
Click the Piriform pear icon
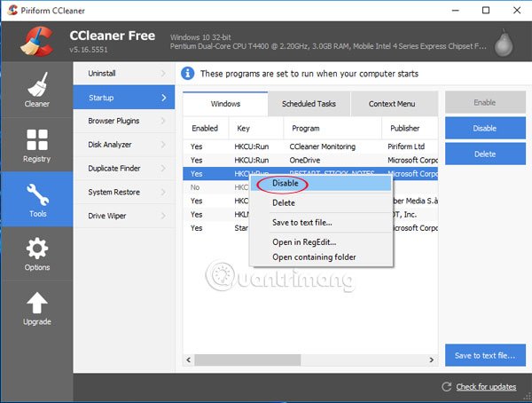point(504,43)
